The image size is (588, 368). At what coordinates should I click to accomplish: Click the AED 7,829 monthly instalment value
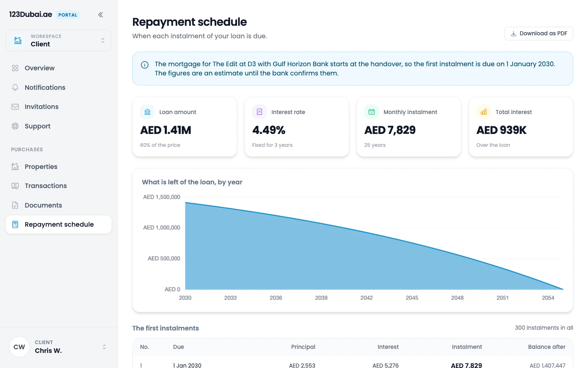point(390,130)
